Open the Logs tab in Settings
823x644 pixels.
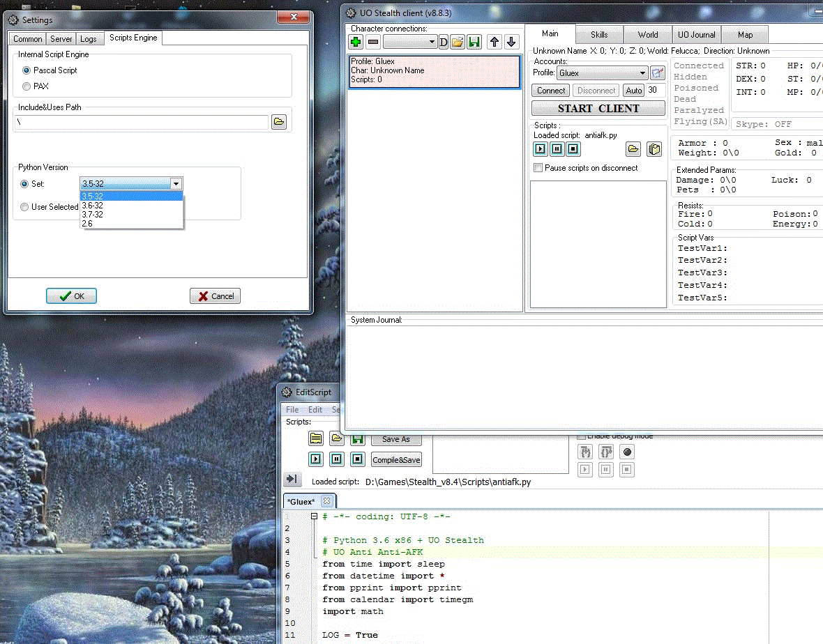pyautogui.click(x=89, y=39)
